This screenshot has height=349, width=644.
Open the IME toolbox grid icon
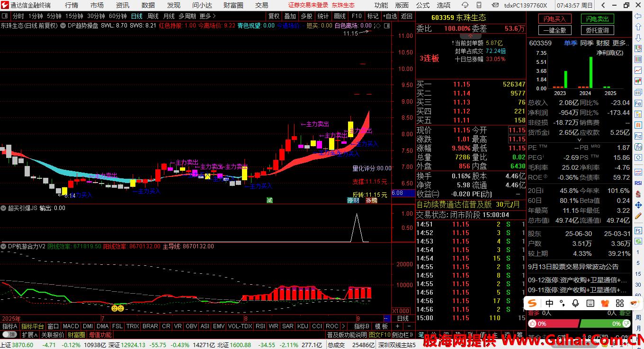(x=620, y=303)
